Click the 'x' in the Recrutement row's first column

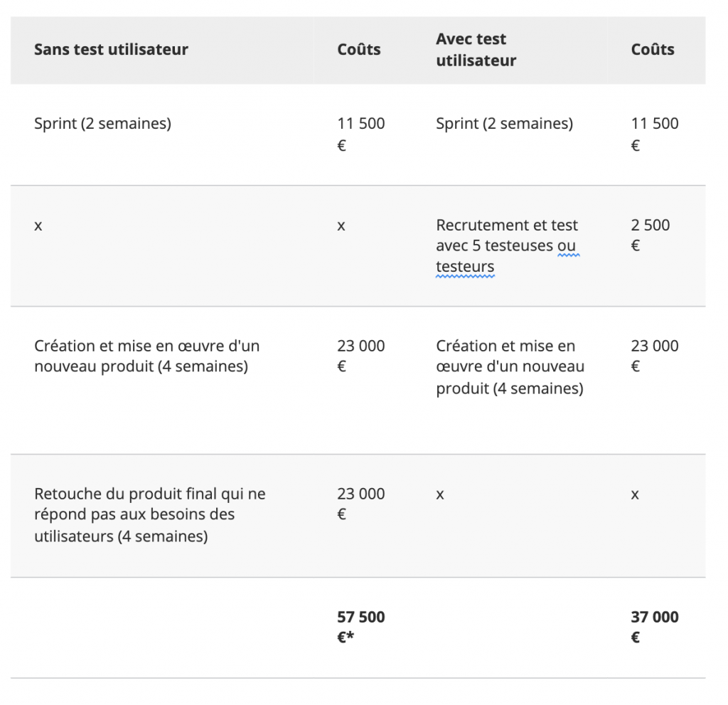(38, 226)
